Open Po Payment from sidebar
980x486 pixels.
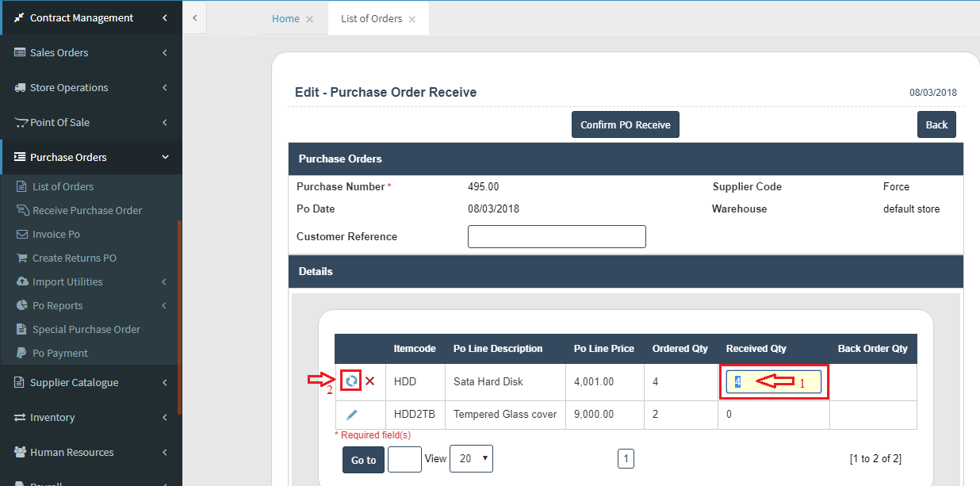click(x=59, y=353)
